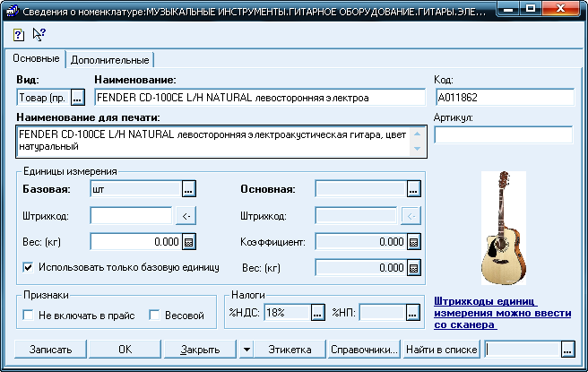This screenshot has height=372, width=588.
Task: Scan the barcode for the base unit with the arrow button
Action: pos(186,216)
